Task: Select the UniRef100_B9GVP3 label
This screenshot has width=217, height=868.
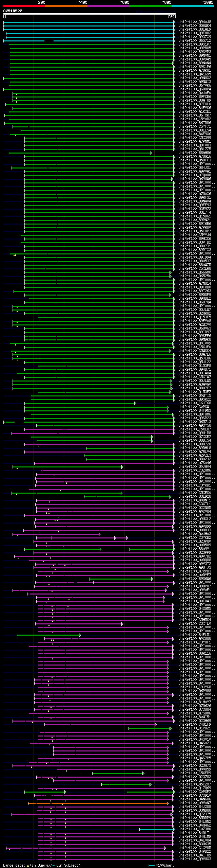Action: tap(195, 52)
